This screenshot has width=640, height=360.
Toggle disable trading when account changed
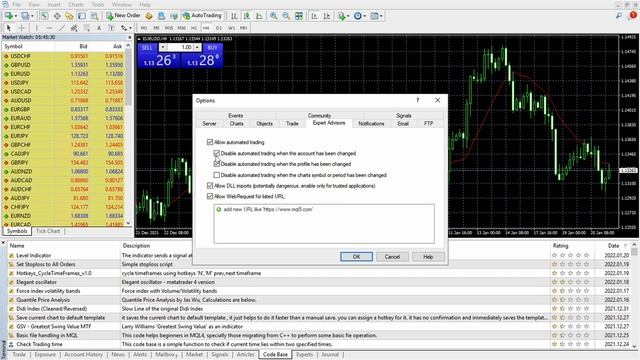[217, 153]
